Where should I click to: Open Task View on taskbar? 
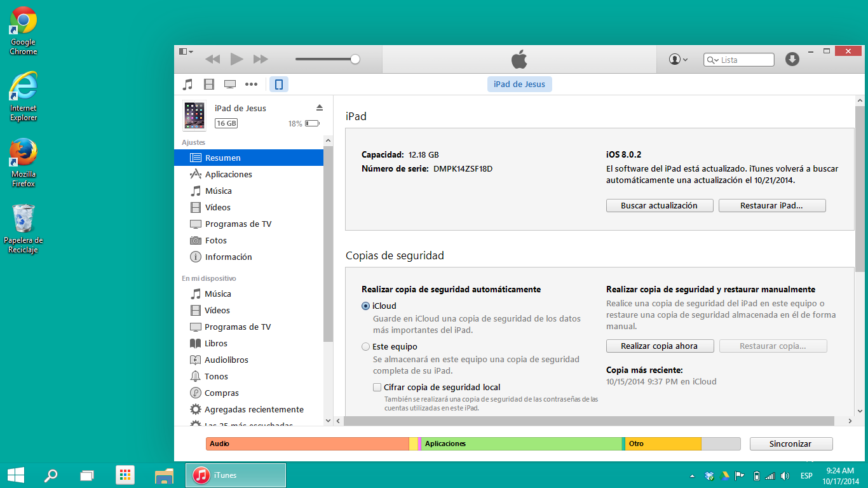(87, 475)
